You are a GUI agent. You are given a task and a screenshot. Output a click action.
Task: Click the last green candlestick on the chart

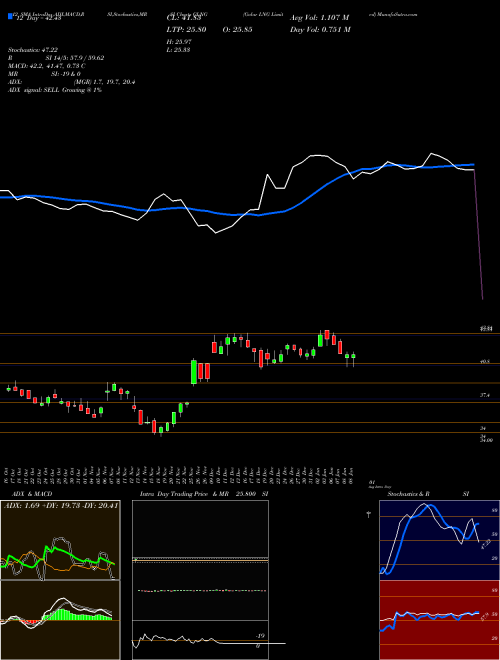354,358
